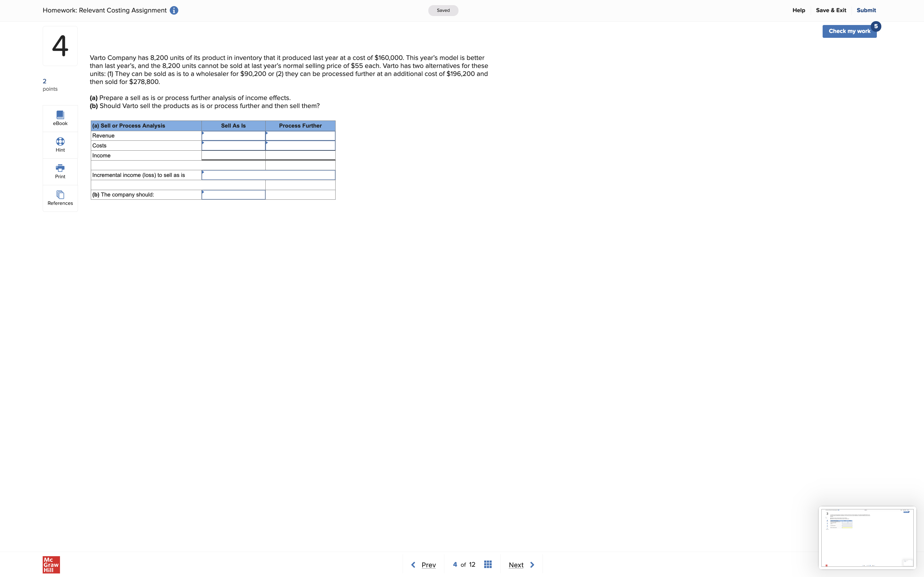Click the Help menu item
Image resolution: width=924 pixels, height=577 pixels.
point(799,10)
